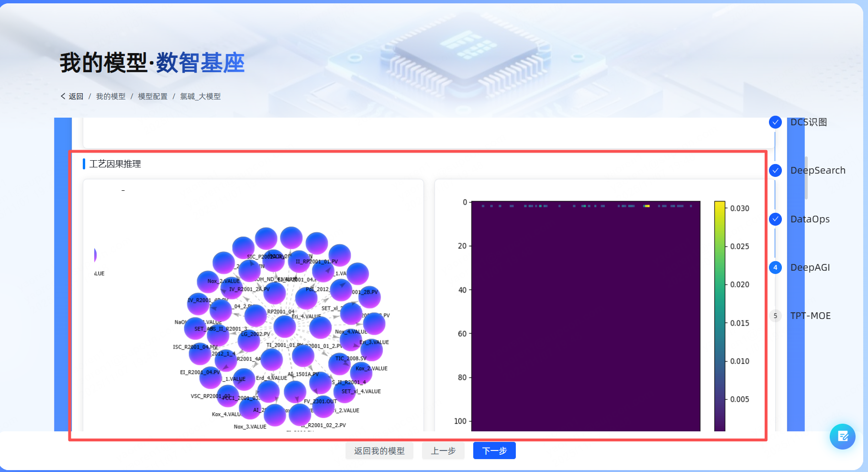Screen dimensions: 868x472
Task: Proceed with 下一步 button
Action: tap(494, 450)
